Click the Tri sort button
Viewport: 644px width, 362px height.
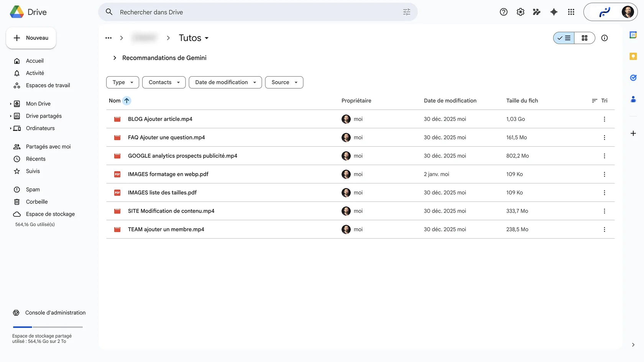pos(600,101)
